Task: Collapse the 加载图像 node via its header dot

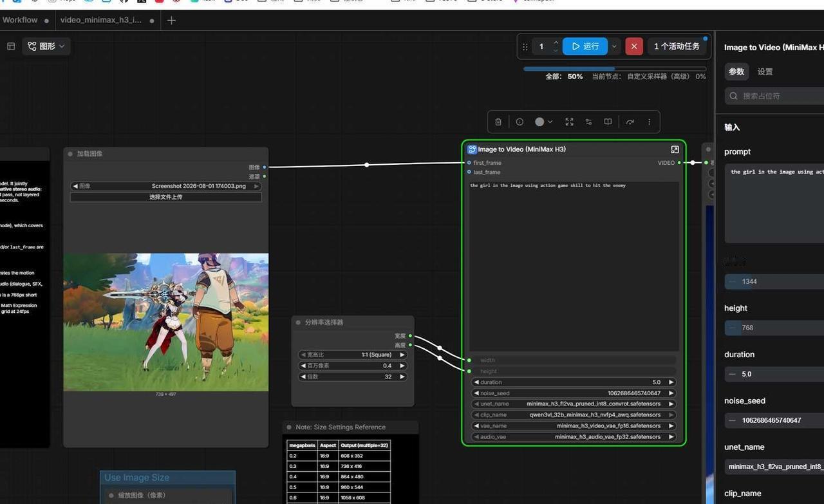Action: click(70, 154)
